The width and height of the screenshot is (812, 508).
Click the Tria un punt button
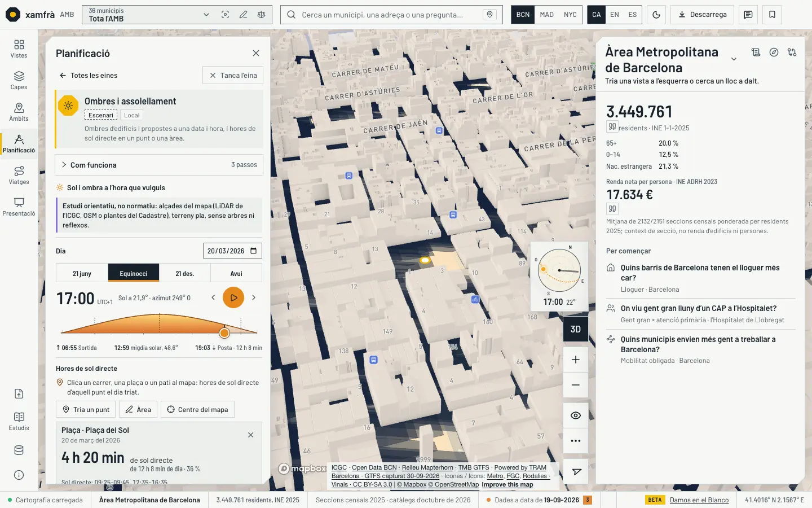86,409
